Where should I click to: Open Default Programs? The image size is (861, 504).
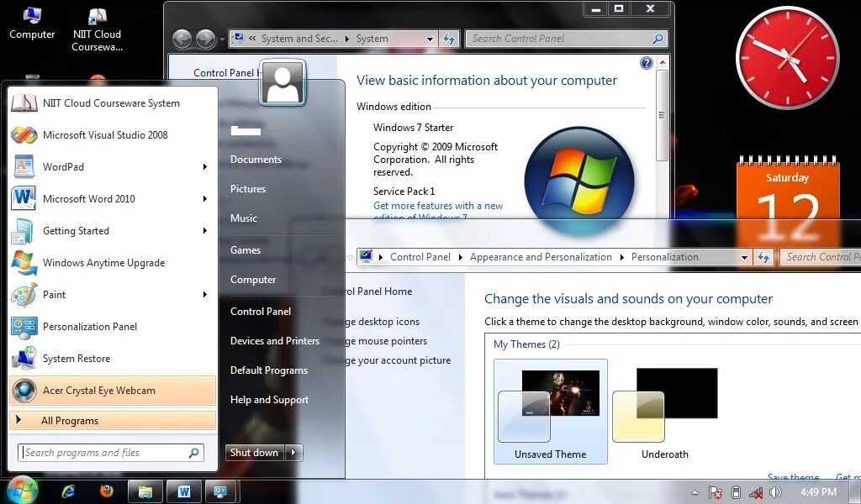pos(269,370)
